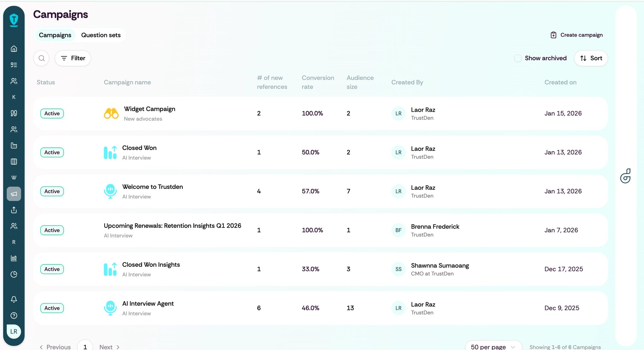Screen dimensions: 644x350
Task: Open the Closed Won campaign name
Action: (x=139, y=148)
